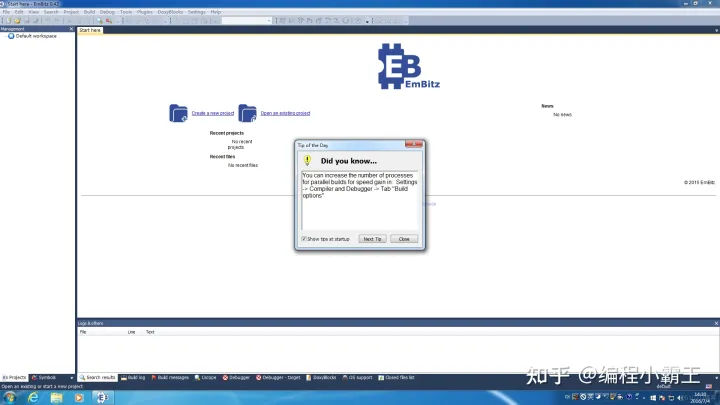Open the Tools menu

coord(126,12)
